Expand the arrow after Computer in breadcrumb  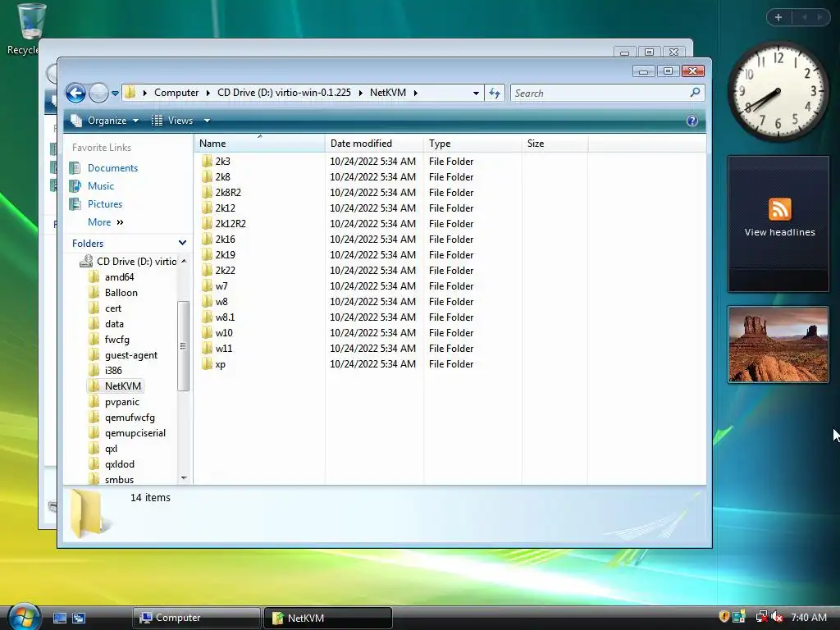[208, 93]
